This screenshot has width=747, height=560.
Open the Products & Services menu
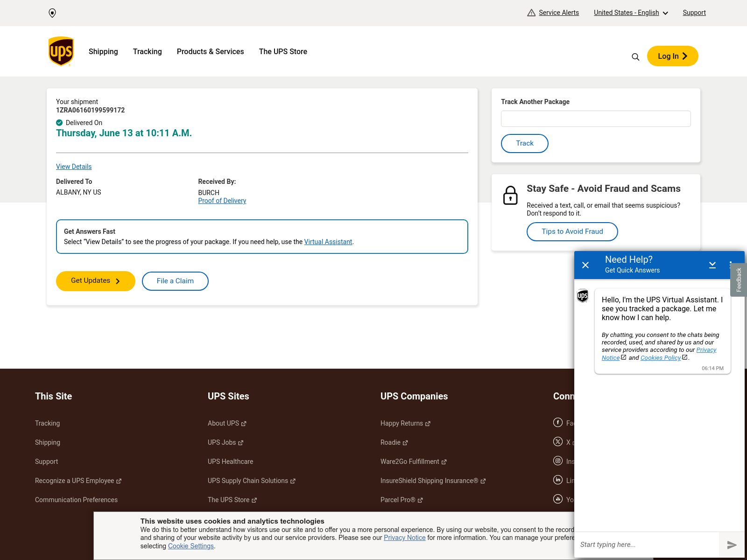(x=211, y=51)
